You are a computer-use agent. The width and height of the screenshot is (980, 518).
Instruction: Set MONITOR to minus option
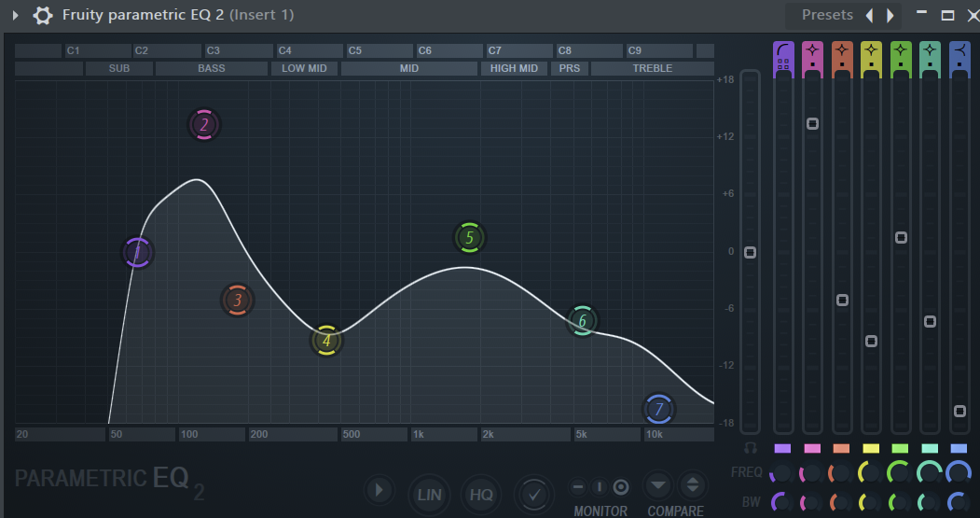point(578,486)
